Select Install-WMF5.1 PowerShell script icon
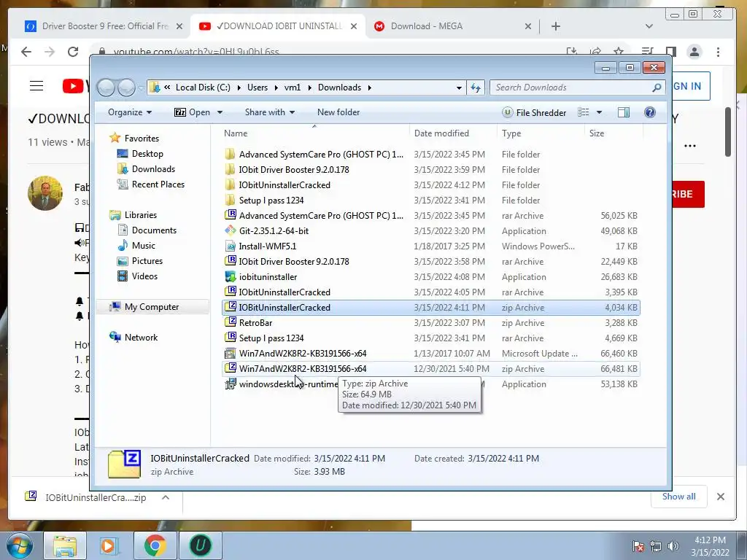 pyautogui.click(x=231, y=246)
